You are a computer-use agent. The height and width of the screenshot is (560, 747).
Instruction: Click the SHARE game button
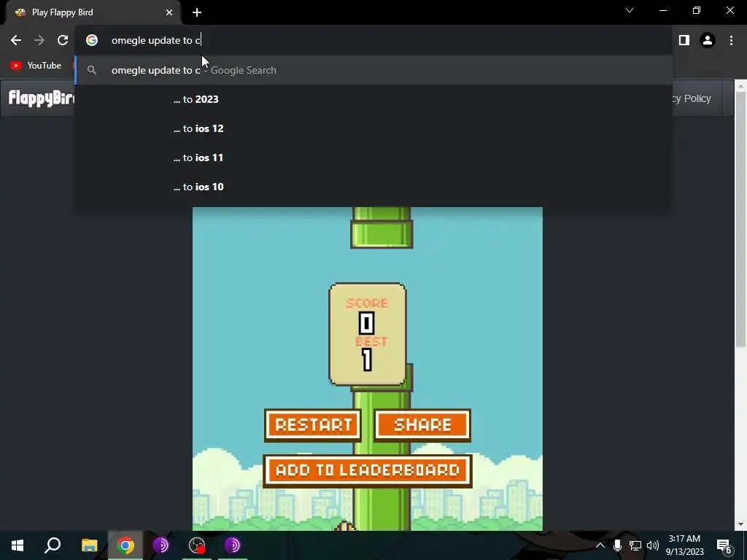coord(422,425)
